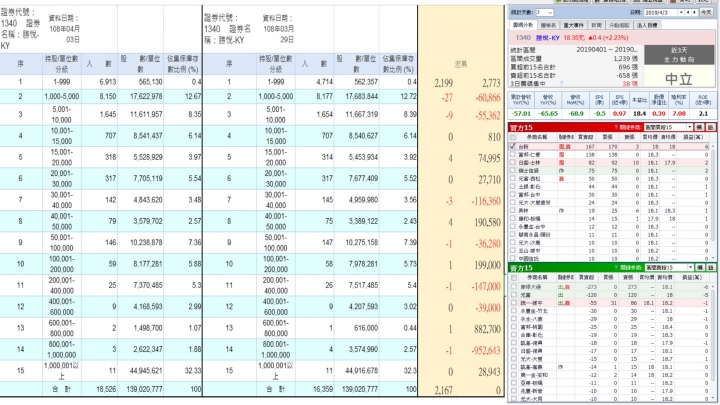Open the broker filter dropdown in 買方15 header
Screen dimensions: 720x405
point(669,127)
